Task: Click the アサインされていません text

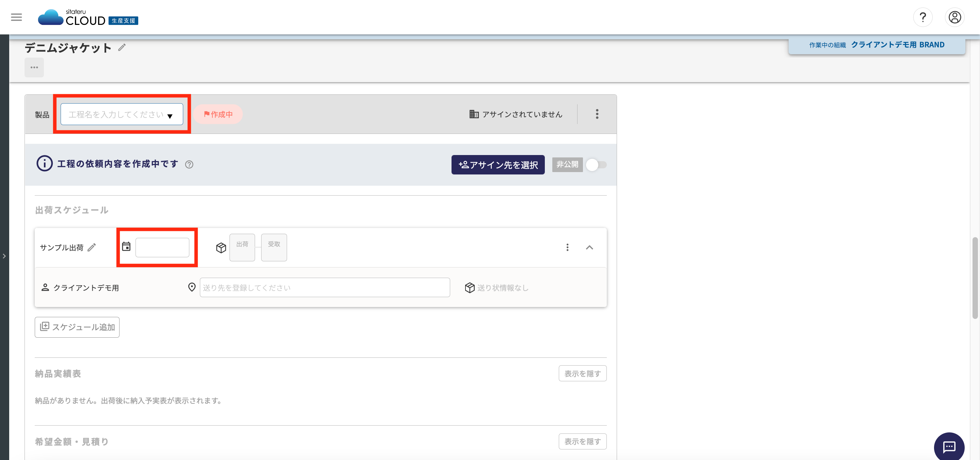Action: click(522, 114)
